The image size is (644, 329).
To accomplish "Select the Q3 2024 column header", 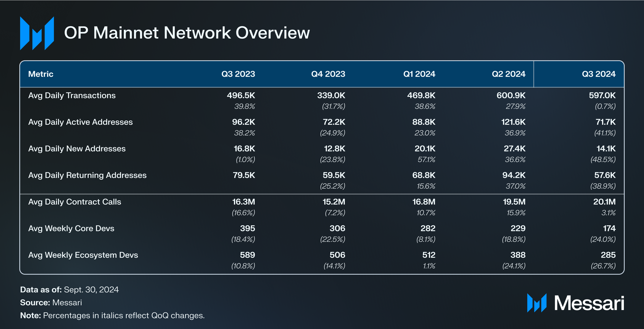I will pos(599,74).
